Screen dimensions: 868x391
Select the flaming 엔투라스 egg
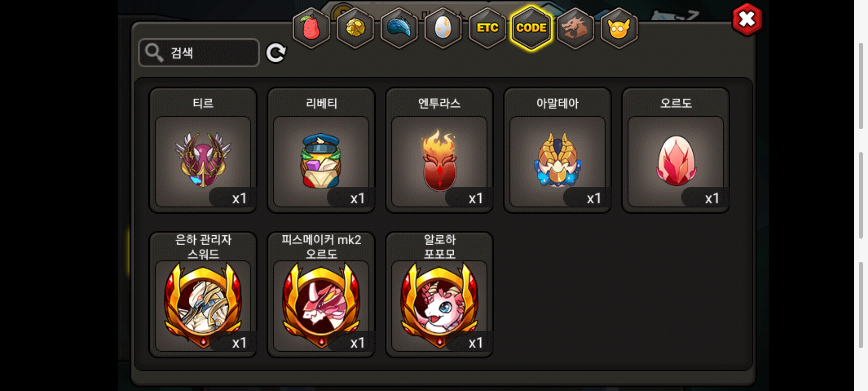439,150
